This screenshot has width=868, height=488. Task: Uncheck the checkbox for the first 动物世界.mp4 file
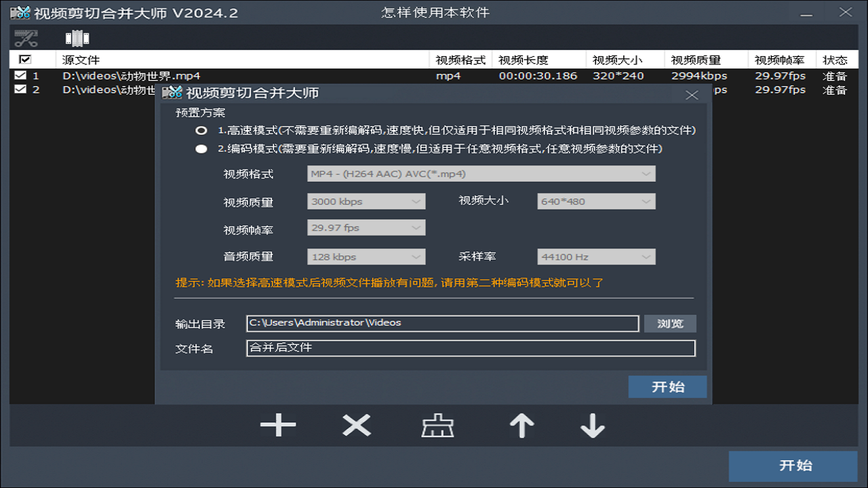(x=21, y=75)
